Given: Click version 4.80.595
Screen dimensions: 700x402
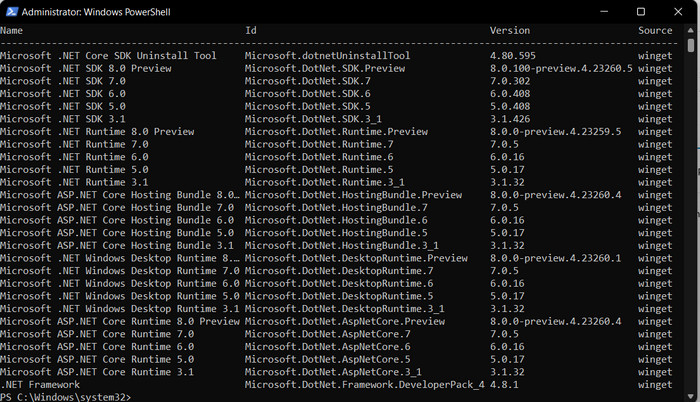Looking at the screenshot, I should (x=512, y=56).
